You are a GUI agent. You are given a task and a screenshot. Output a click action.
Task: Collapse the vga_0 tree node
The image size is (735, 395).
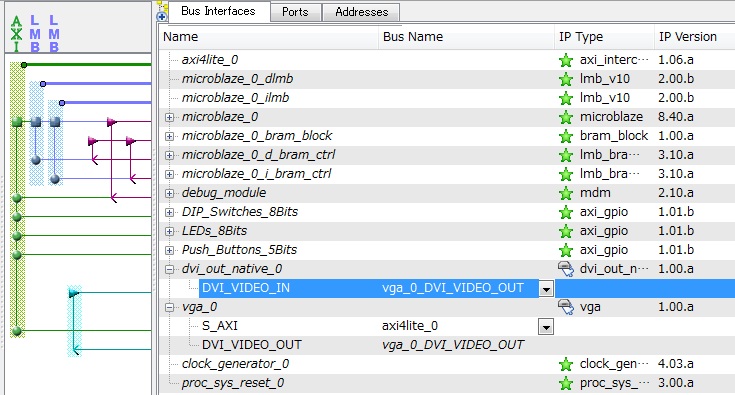coord(170,307)
